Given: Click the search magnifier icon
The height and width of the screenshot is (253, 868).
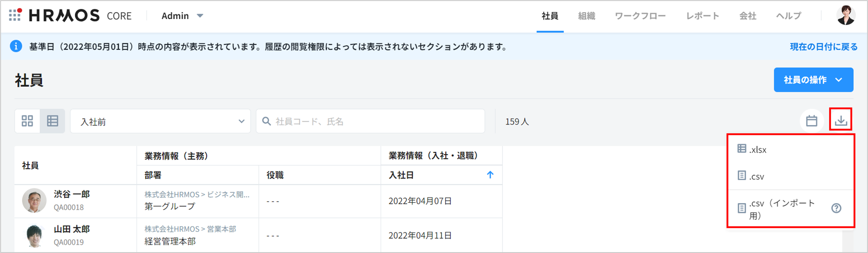Looking at the screenshot, I should (x=267, y=122).
